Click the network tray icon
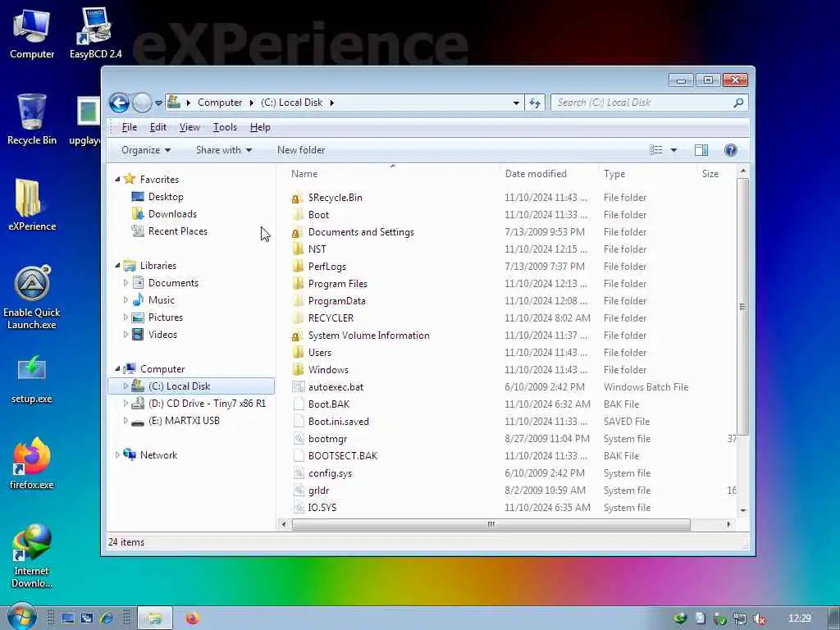 [x=740, y=619]
